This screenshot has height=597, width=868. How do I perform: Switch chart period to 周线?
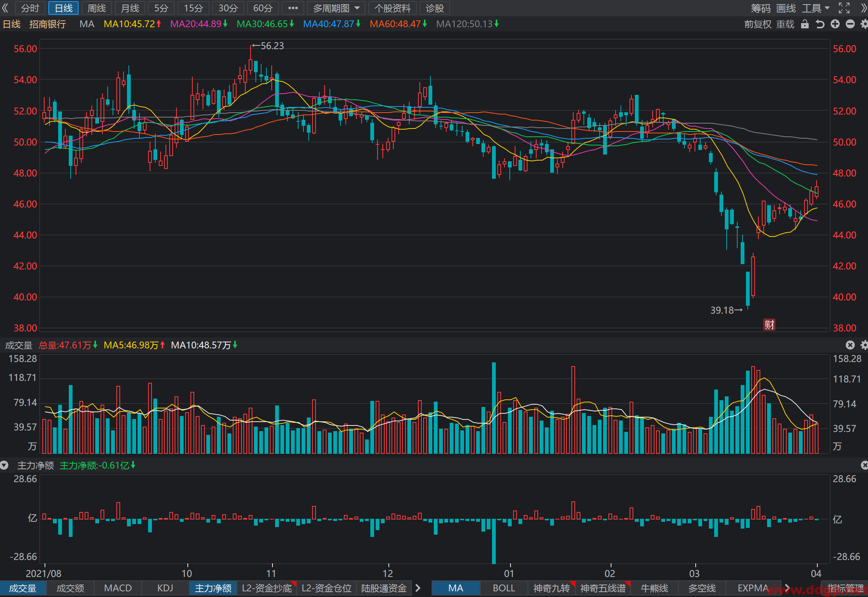97,8
